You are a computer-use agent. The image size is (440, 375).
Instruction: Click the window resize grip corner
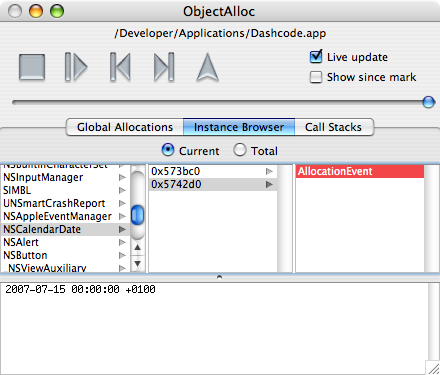434,369
